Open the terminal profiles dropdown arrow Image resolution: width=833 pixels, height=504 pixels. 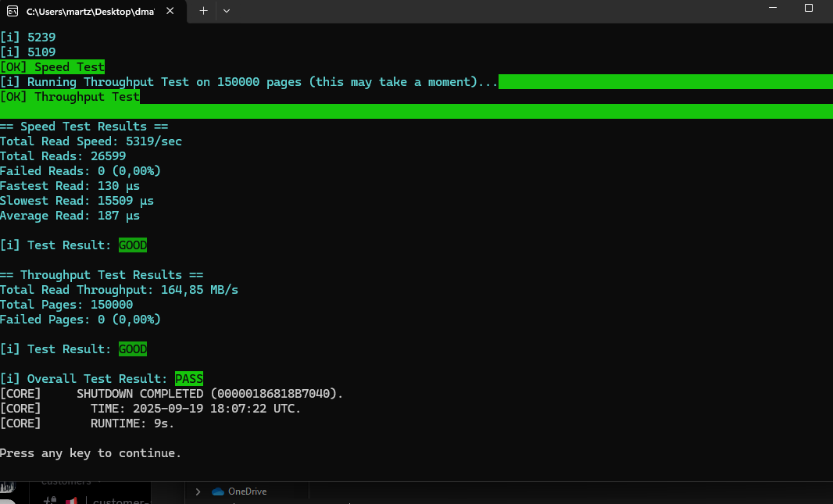(x=227, y=11)
